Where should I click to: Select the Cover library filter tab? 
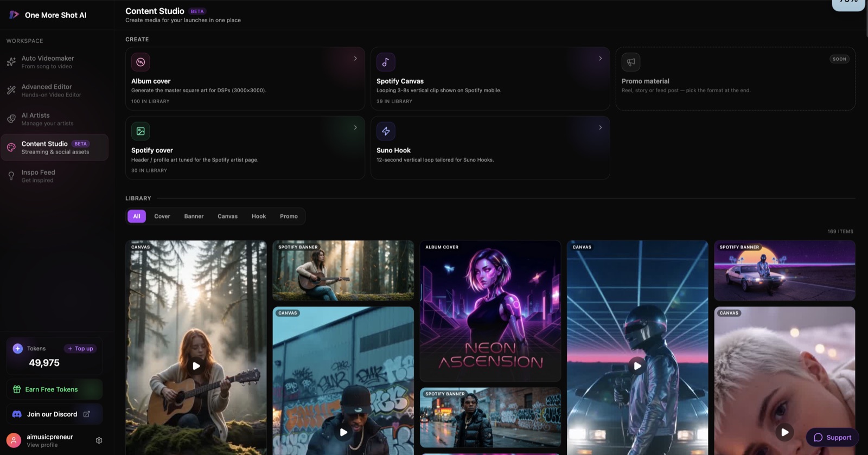[x=162, y=216]
